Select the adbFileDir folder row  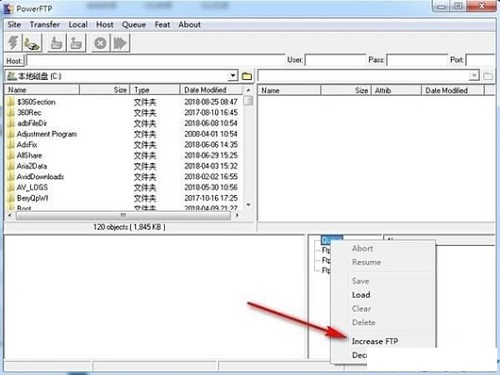pyautogui.click(x=124, y=123)
